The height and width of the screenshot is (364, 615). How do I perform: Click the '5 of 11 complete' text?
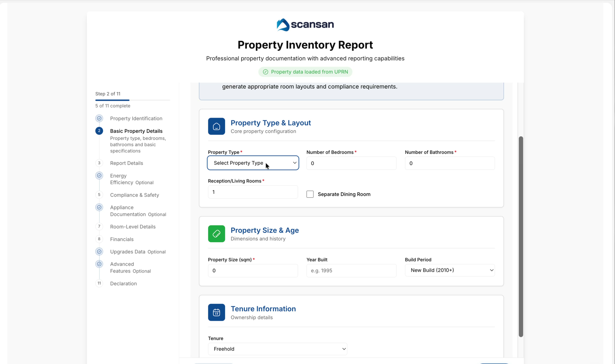point(113,106)
